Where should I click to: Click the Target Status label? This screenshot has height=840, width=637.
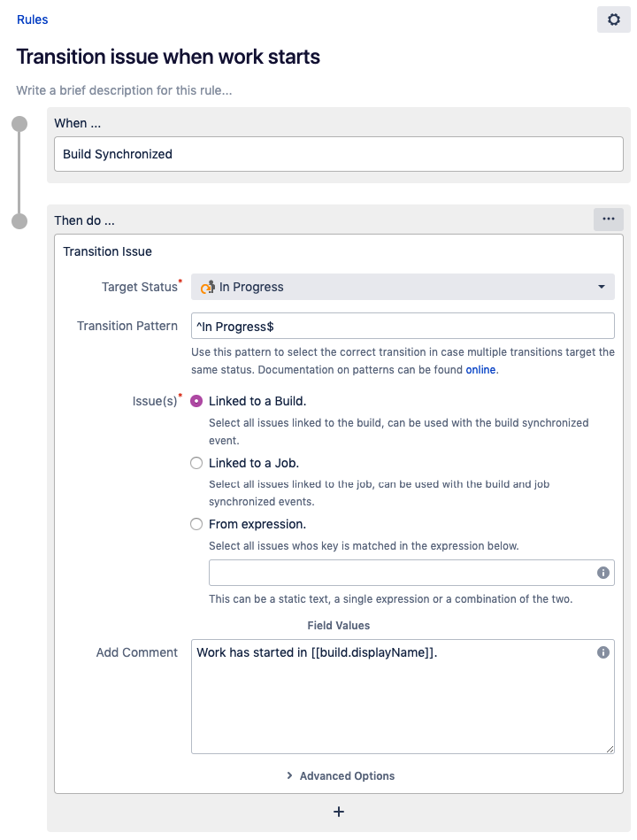[x=139, y=287]
